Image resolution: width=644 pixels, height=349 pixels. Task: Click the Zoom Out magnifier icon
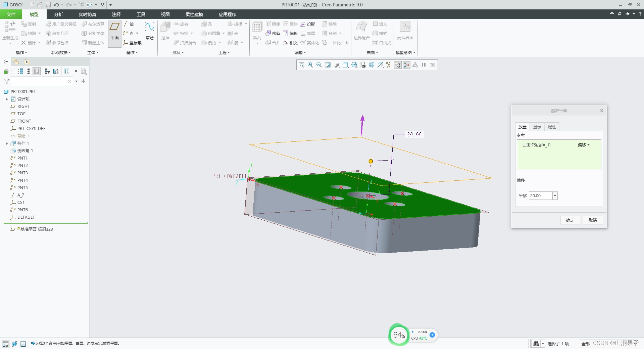coord(319,65)
